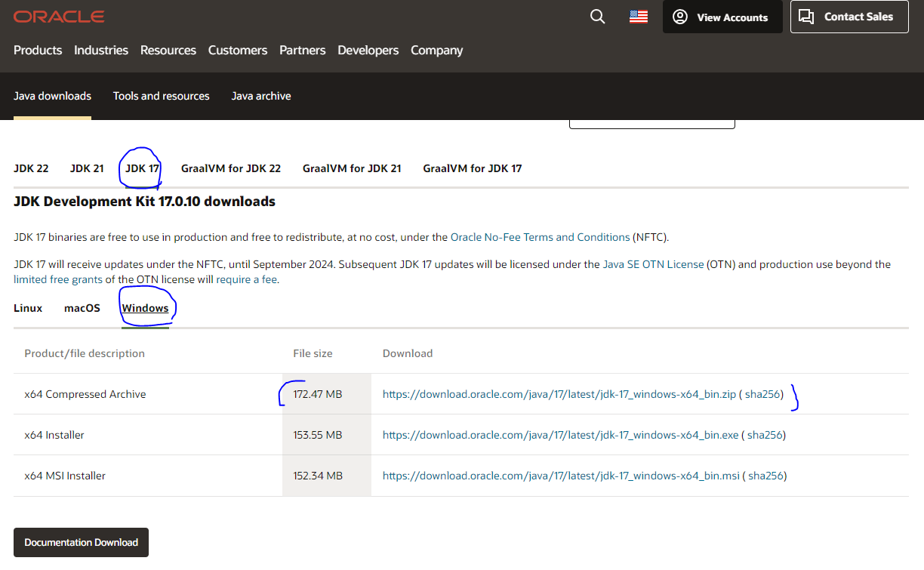Screen dimensions: 924x570
Task: Click the 172.47 MB file size
Action: [318, 394]
